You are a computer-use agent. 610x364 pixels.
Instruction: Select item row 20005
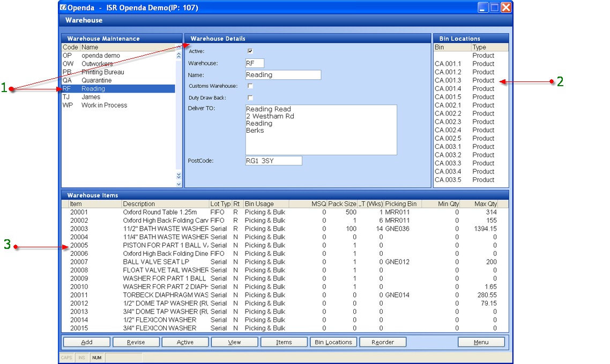pos(284,245)
